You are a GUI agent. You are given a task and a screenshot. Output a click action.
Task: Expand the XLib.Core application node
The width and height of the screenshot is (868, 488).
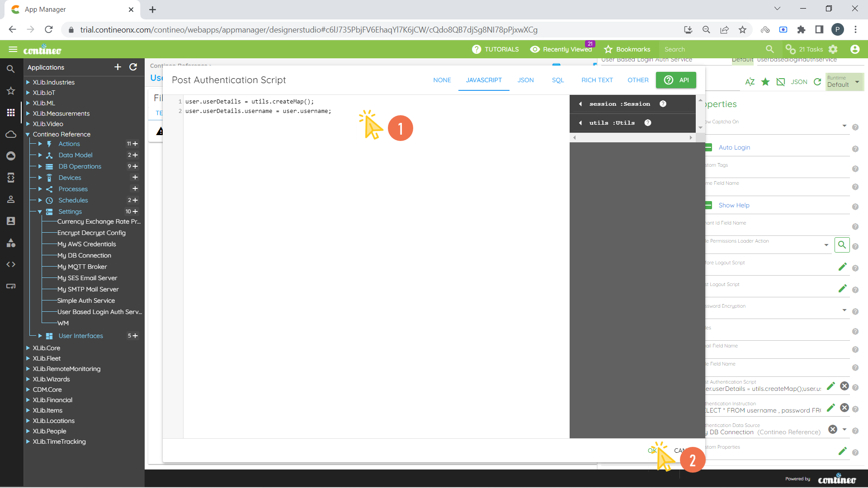28,348
